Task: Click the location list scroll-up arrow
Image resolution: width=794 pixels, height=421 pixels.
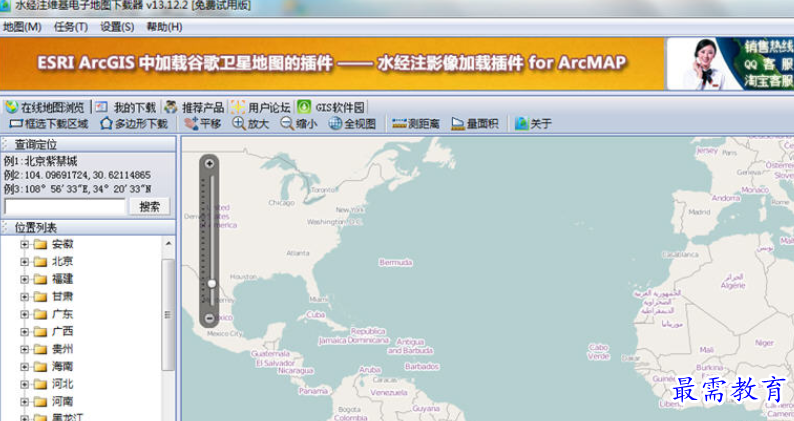Action: (x=168, y=244)
